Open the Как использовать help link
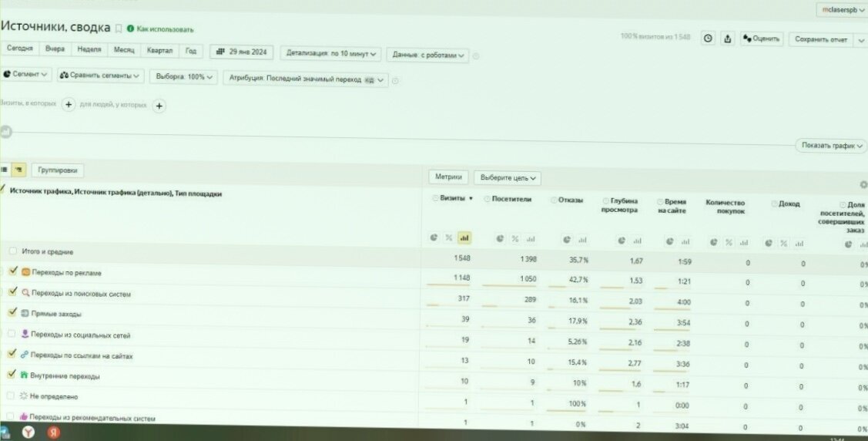 click(x=165, y=29)
